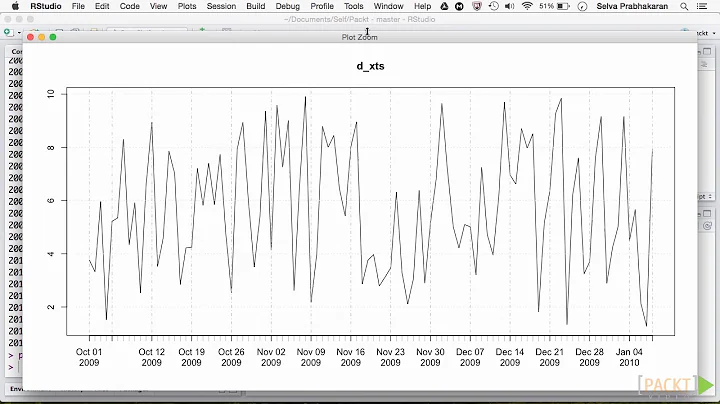Image resolution: width=720 pixels, height=404 pixels.
Task: Open the View menu
Action: coord(158,6)
